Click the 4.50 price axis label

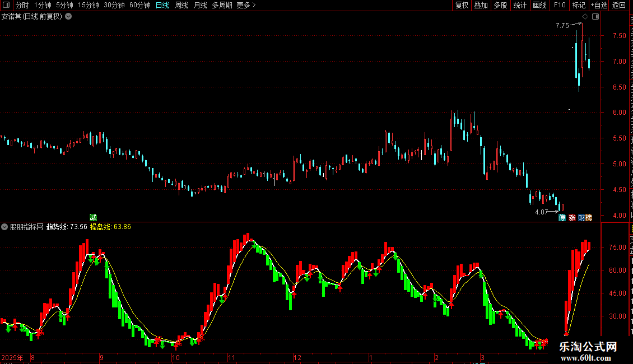coord(619,190)
